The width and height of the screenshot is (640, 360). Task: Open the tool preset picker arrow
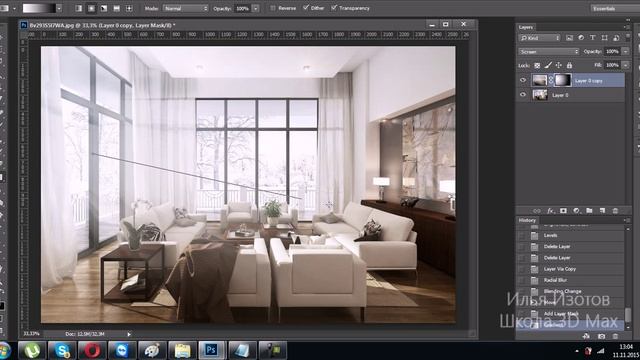point(15,8)
